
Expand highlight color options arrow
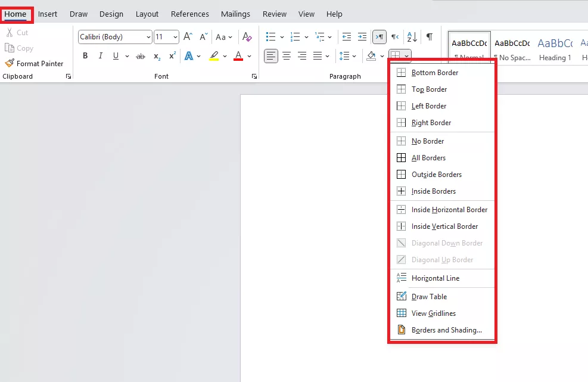(225, 56)
